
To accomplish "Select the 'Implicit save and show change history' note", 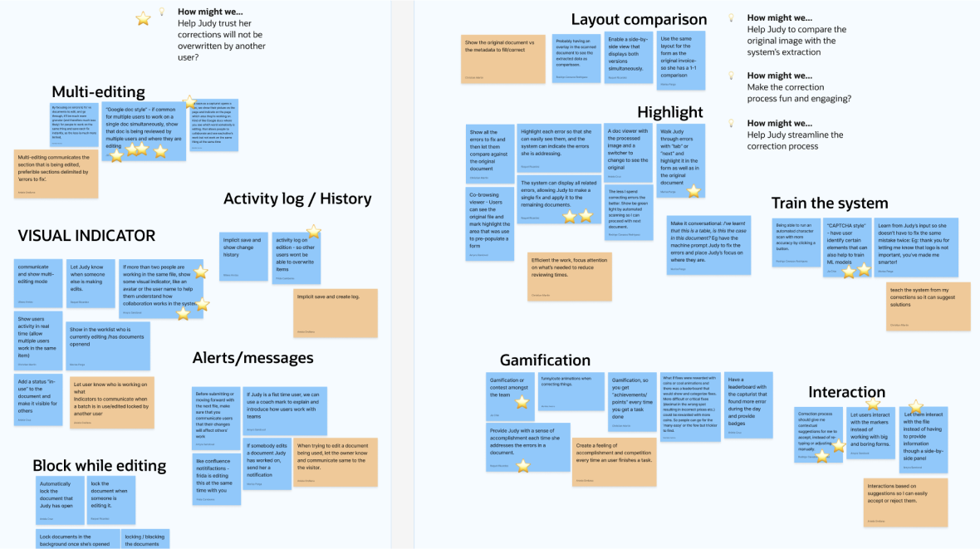I will [243, 257].
